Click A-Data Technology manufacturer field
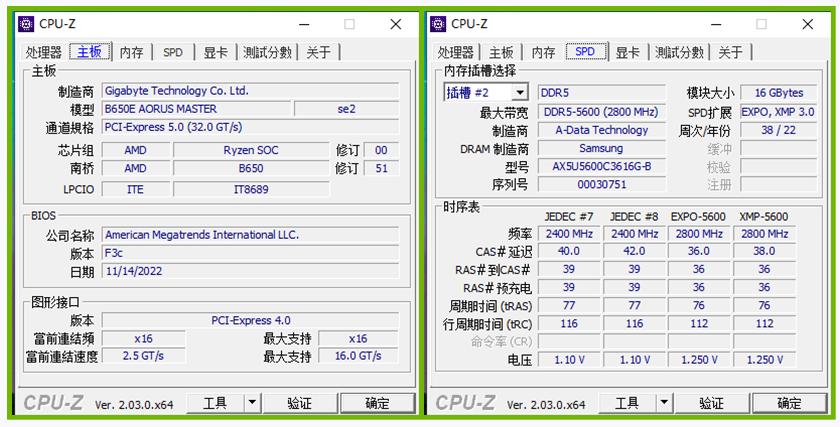 tap(602, 130)
